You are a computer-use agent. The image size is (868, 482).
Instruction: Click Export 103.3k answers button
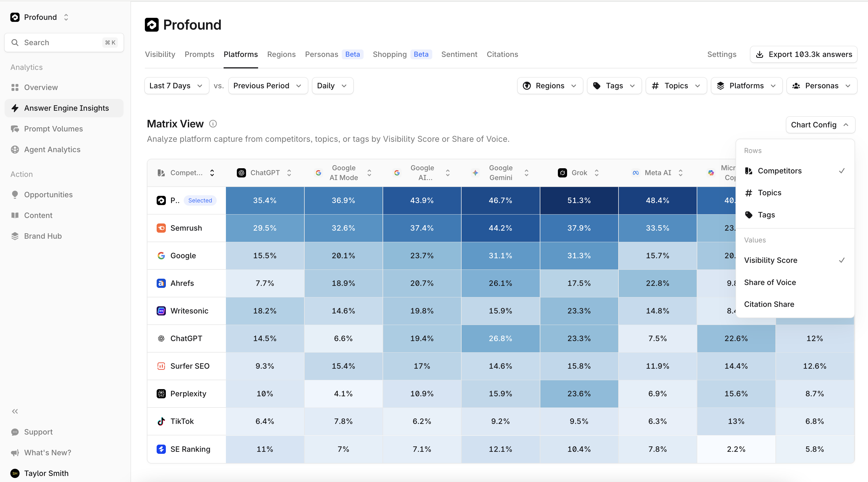tap(803, 54)
